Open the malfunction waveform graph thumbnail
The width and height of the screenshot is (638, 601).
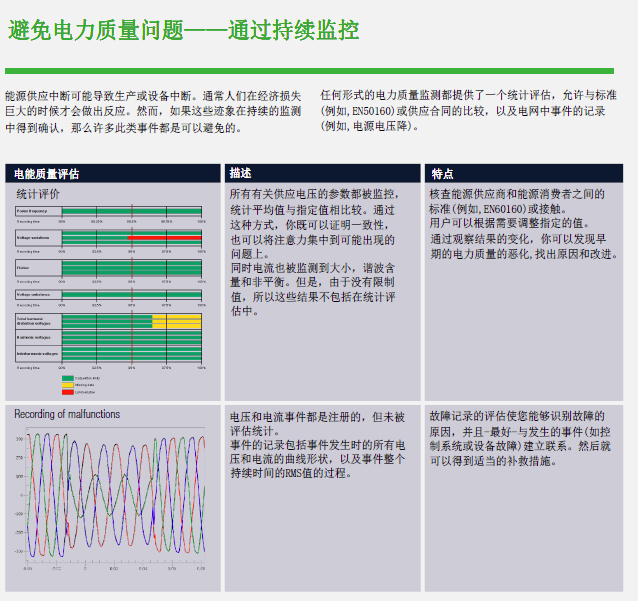click(110, 500)
